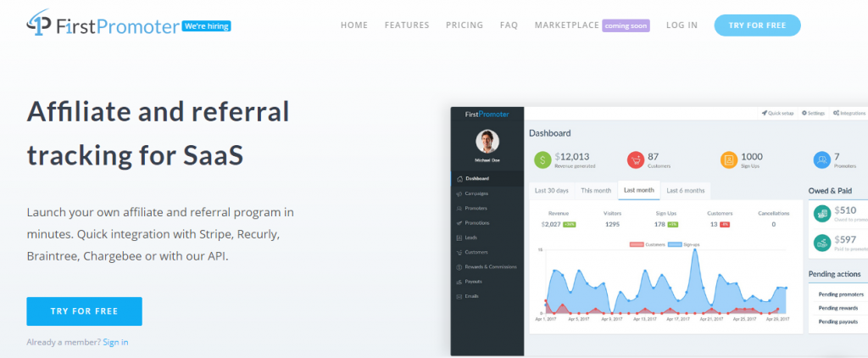Image resolution: width=868 pixels, height=358 pixels.
Task: Click the red Customers legend swatch
Action: (637, 243)
